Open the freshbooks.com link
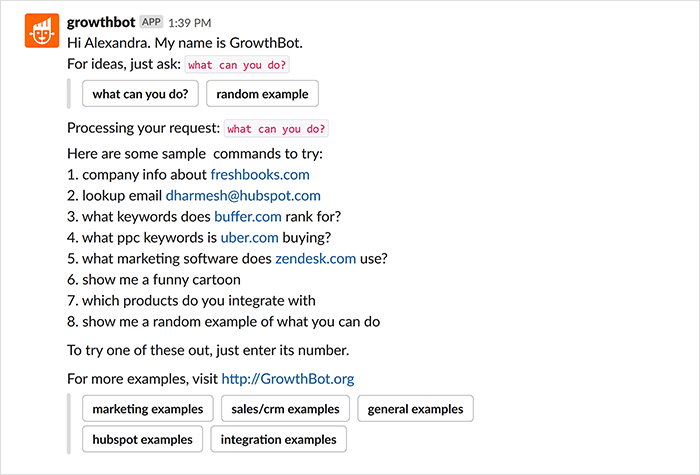The height and width of the screenshot is (475, 700). click(x=260, y=175)
